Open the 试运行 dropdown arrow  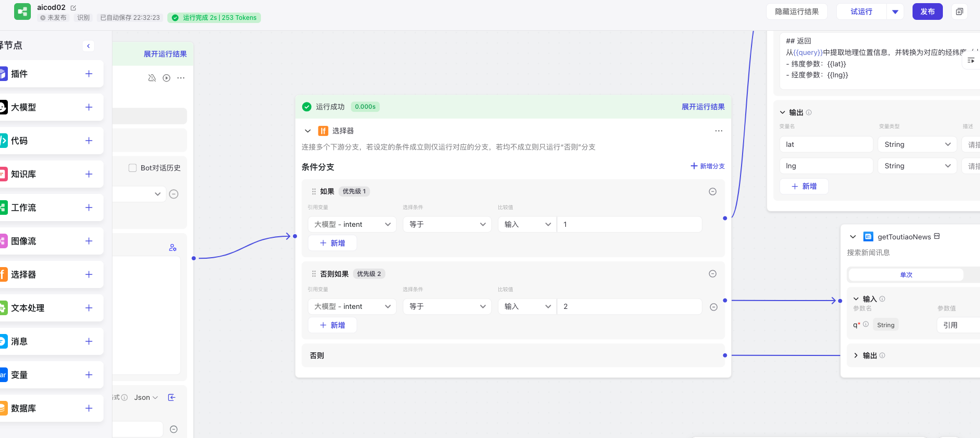(895, 11)
